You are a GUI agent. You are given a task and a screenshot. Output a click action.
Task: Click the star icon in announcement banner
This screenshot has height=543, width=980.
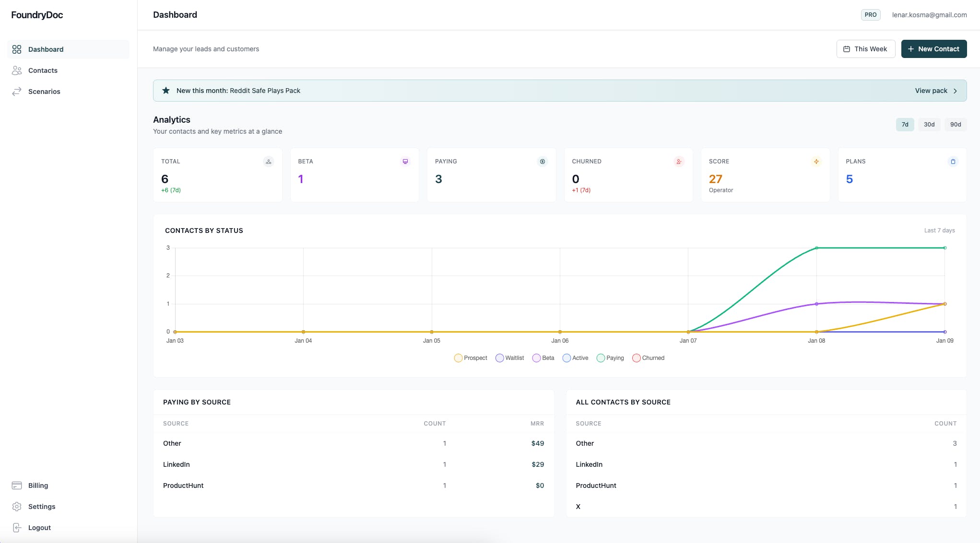click(x=166, y=91)
